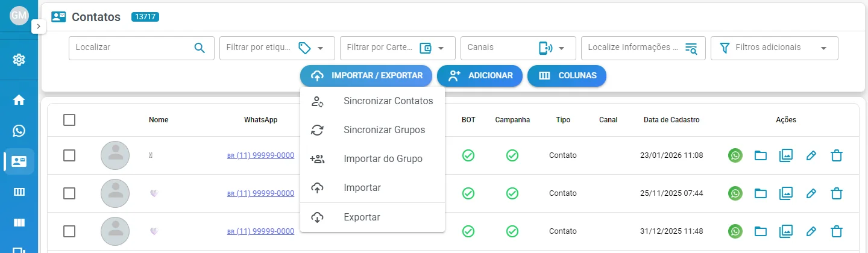This screenshot has width=868, height=253.
Task: Check the box for the 23/01/2026 contact row
Action: click(69, 155)
